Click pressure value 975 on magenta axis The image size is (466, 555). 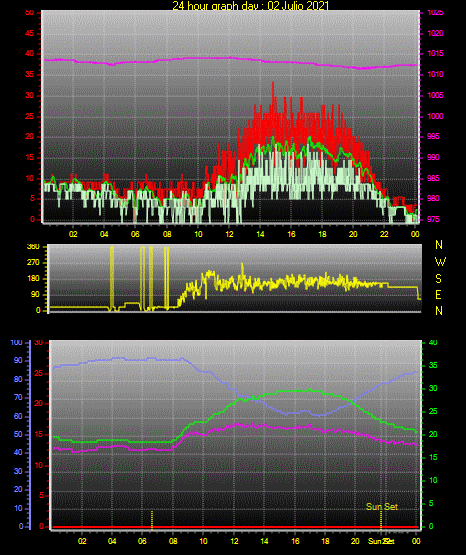coord(433,219)
